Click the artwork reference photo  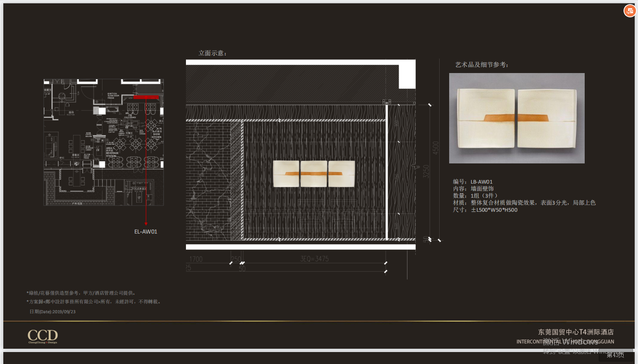[x=517, y=118]
